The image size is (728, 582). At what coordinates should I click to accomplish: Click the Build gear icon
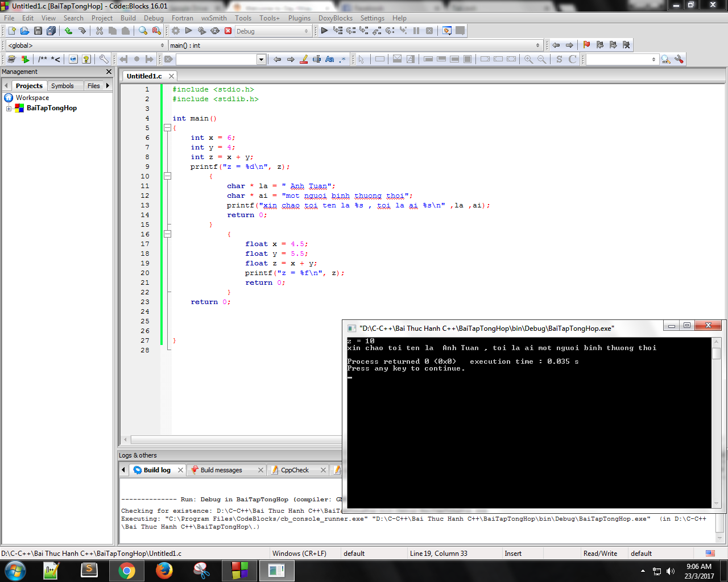pyautogui.click(x=176, y=31)
